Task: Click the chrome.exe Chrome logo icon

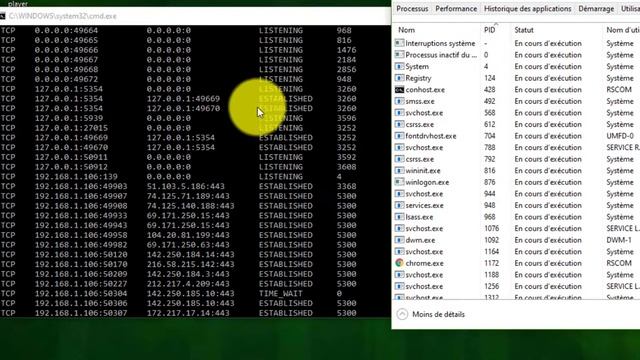Action: point(399,263)
